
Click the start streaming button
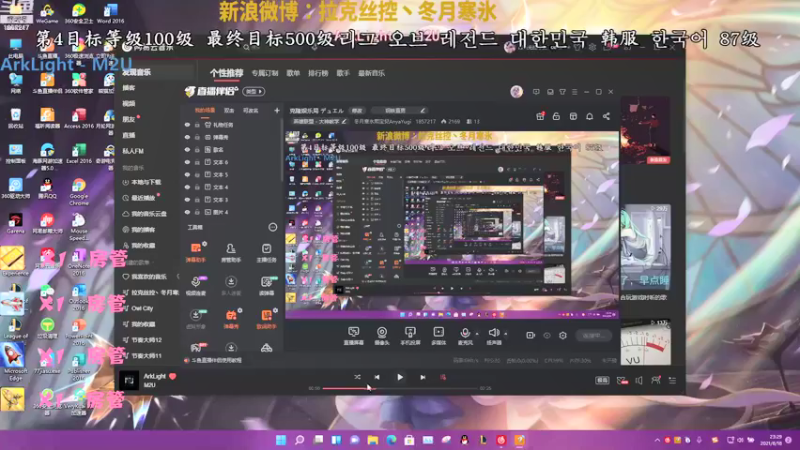click(x=594, y=335)
